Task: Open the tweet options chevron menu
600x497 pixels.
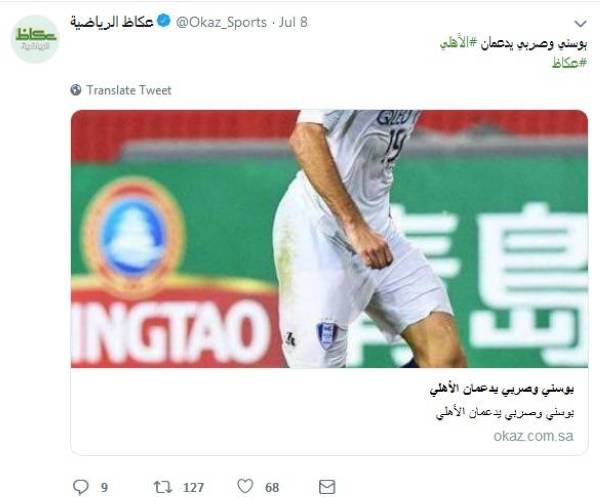Action: point(580,24)
